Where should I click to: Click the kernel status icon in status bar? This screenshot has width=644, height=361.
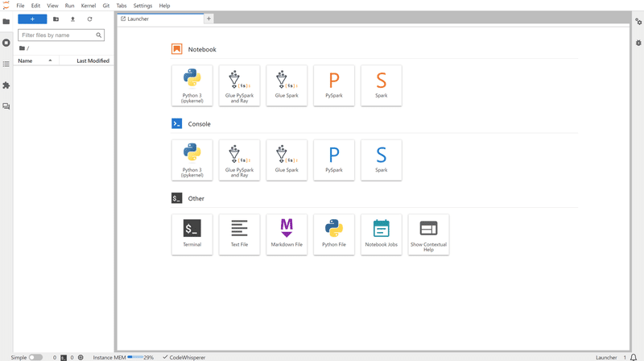(x=80, y=357)
